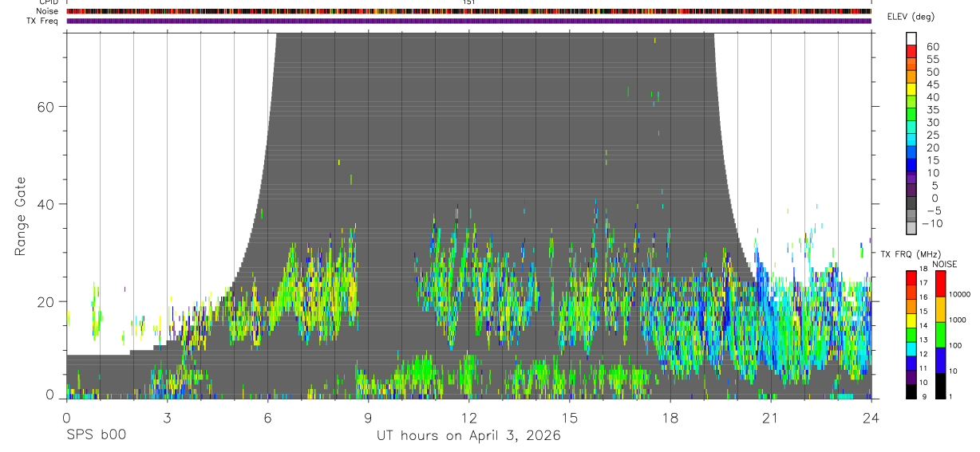Click the '25' label on ELEV colorbar

(932, 135)
